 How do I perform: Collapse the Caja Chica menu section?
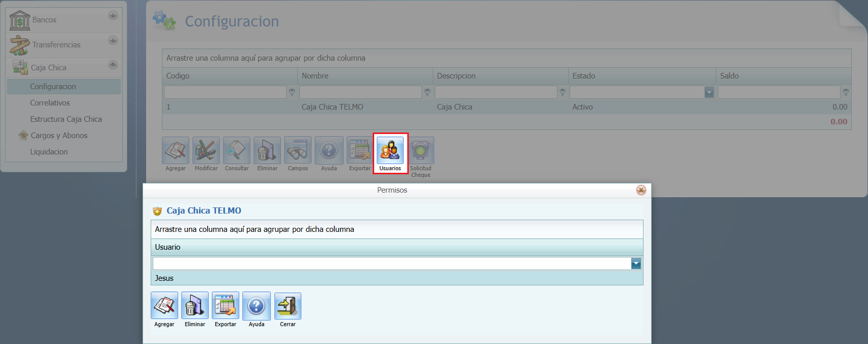113,65
